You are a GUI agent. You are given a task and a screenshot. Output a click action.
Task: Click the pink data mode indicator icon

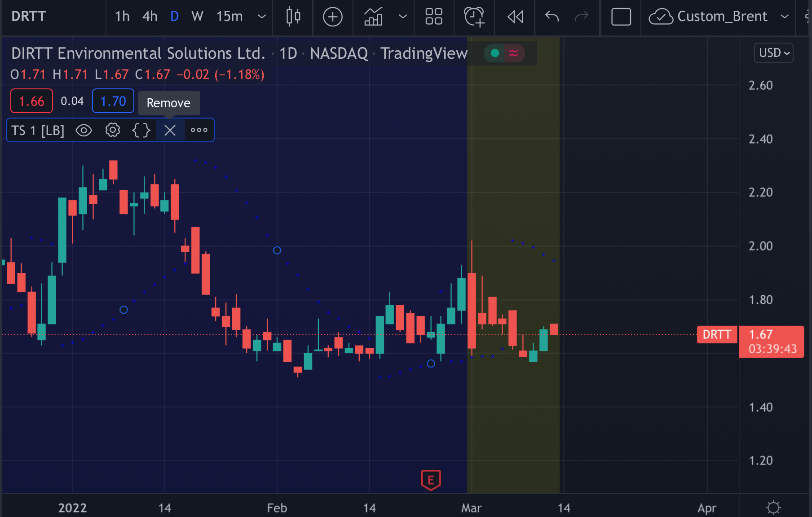click(x=513, y=53)
